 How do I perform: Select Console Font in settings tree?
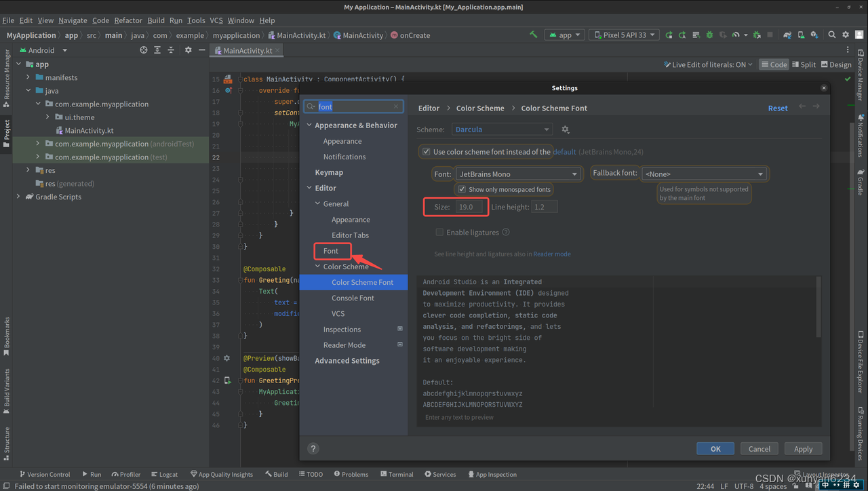point(353,298)
